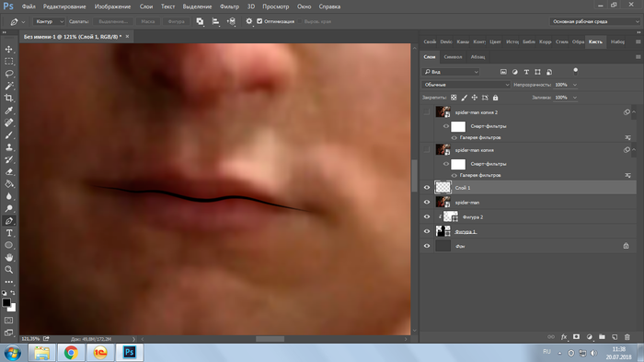The image size is (644, 362).
Task: Select the Ellipse shape tool
Action: (8, 245)
